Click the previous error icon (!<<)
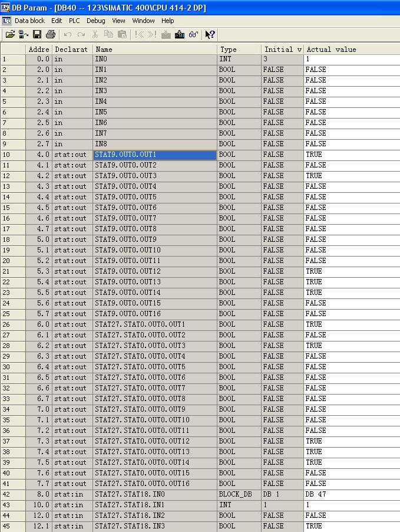400x532 pixels. click(139, 34)
